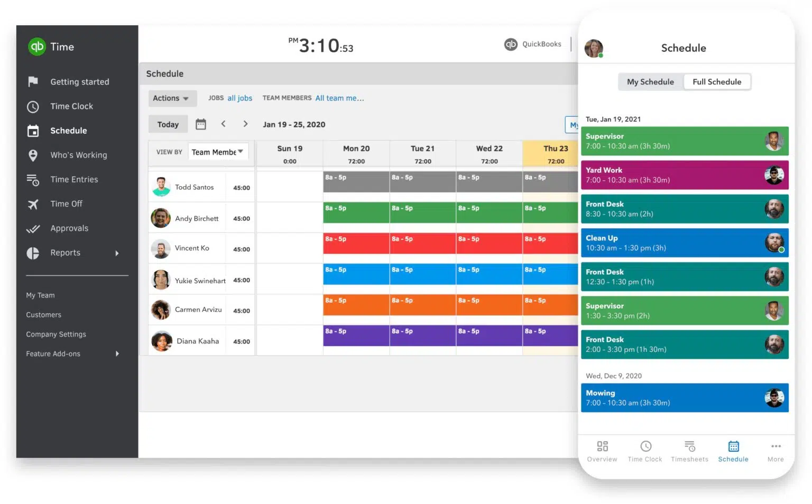Open the calendar date picker beside Today

pos(200,124)
